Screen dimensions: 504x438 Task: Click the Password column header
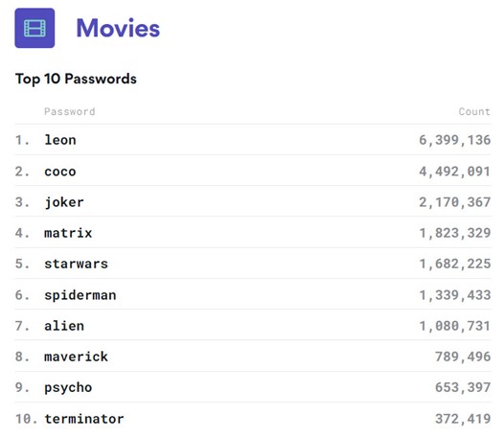pyautogui.click(x=70, y=111)
